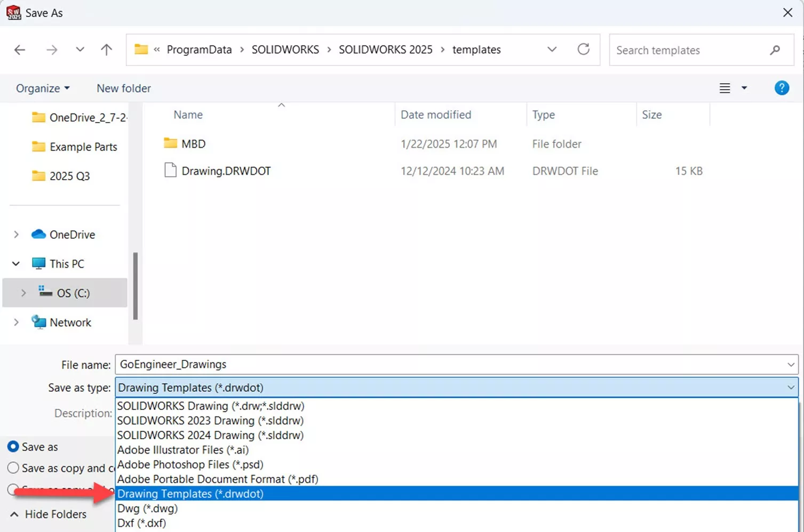
Task: Navigate back with the back arrow
Action: [x=20, y=49]
